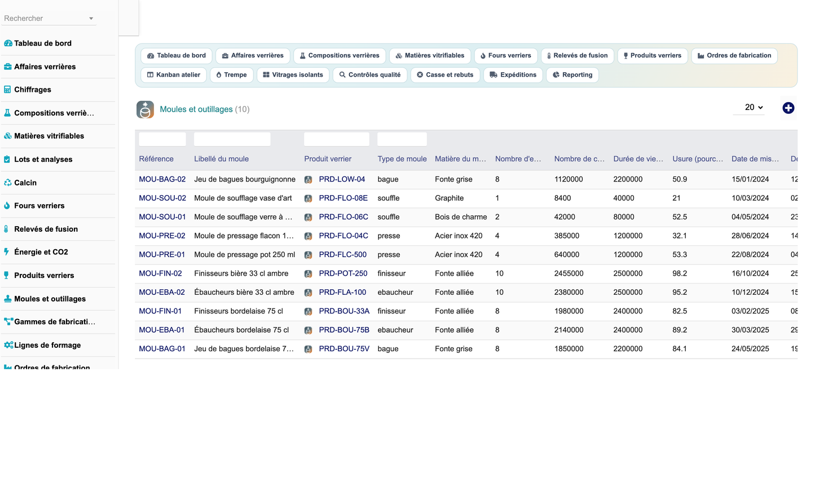Click the Calcin recycle icon
Viewport: 815px width, 504px height.
[8, 183]
